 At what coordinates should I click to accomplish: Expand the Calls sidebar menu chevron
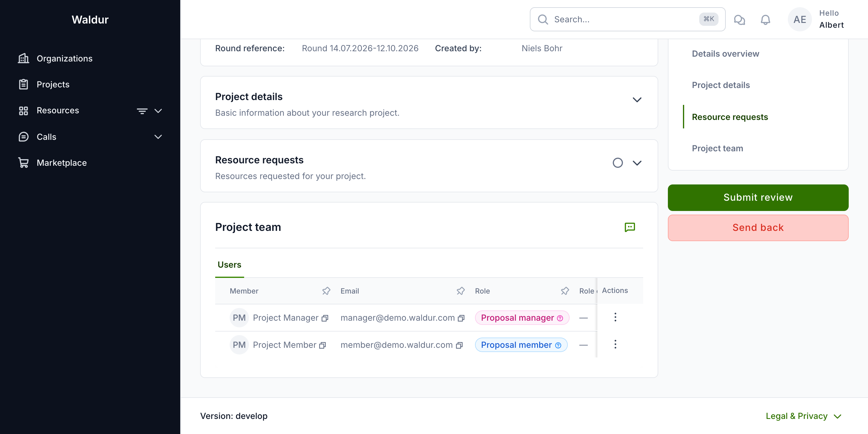click(x=158, y=137)
